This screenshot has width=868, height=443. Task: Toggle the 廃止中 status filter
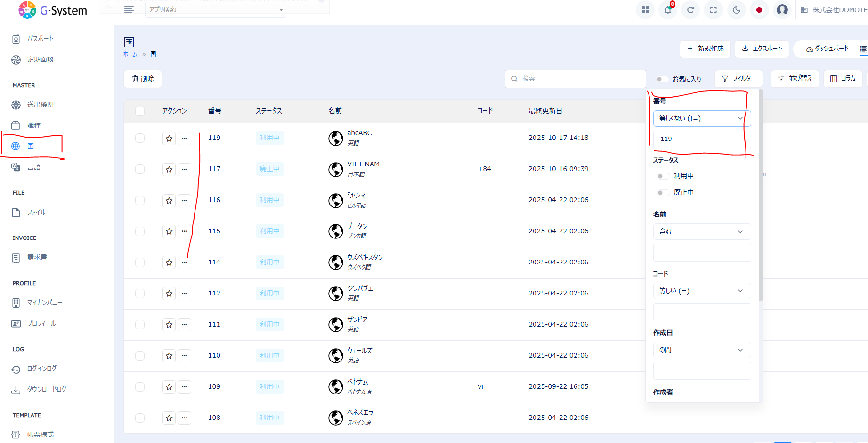[663, 193]
